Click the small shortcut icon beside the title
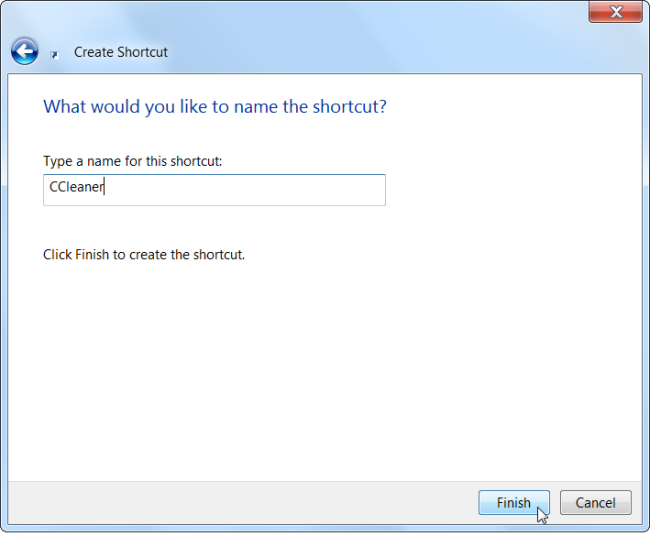Image resolution: width=650 pixels, height=536 pixels. pyautogui.click(x=54, y=54)
